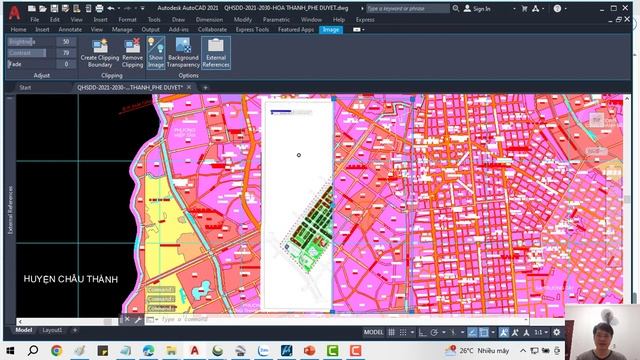Close the command line with X icon
Viewport: 640px width, 360px height.
(127, 319)
